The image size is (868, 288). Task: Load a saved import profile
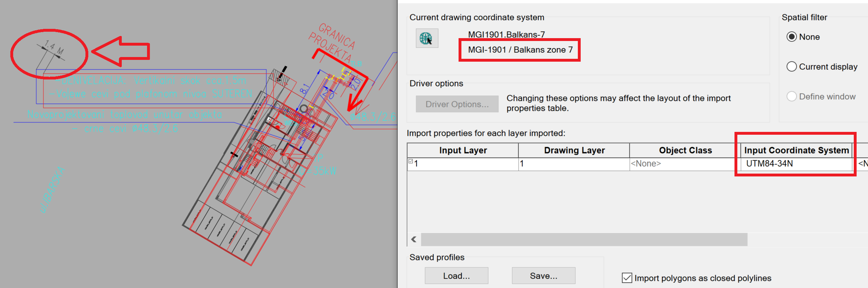click(456, 276)
